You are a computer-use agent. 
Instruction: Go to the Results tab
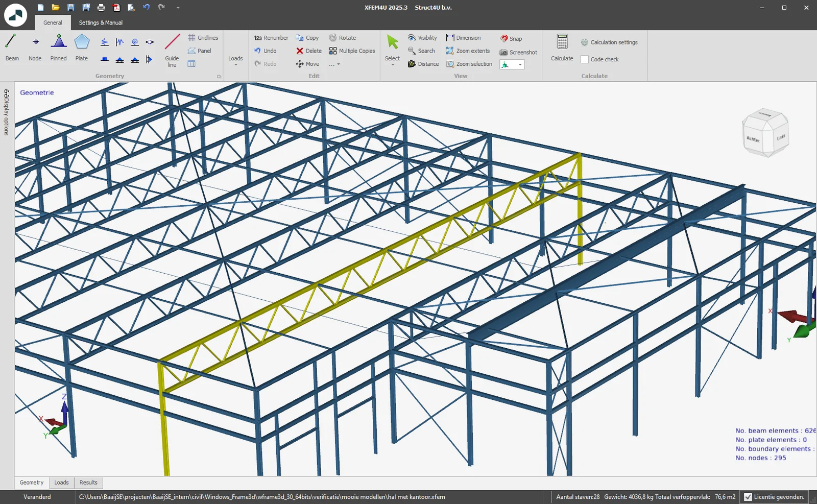coord(88,483)
